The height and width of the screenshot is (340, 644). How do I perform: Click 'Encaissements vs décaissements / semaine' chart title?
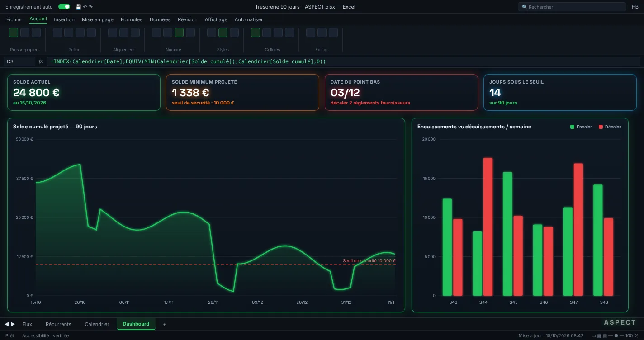474,127
